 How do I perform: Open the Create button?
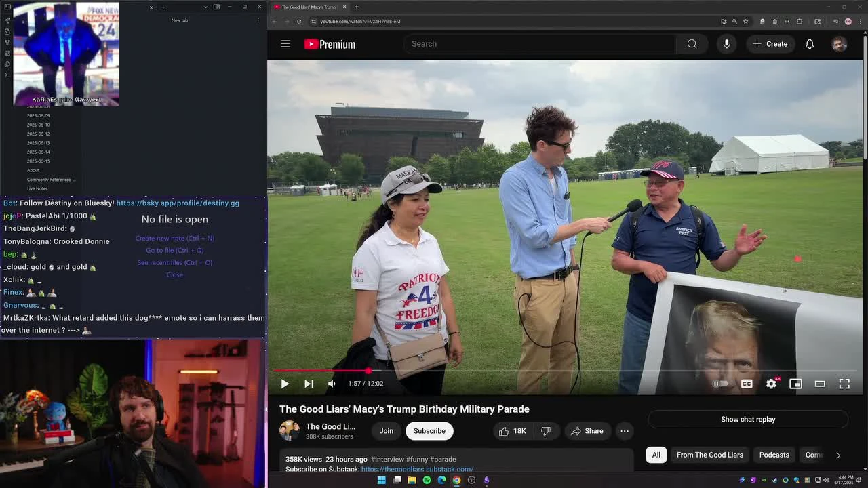(770, 44)
